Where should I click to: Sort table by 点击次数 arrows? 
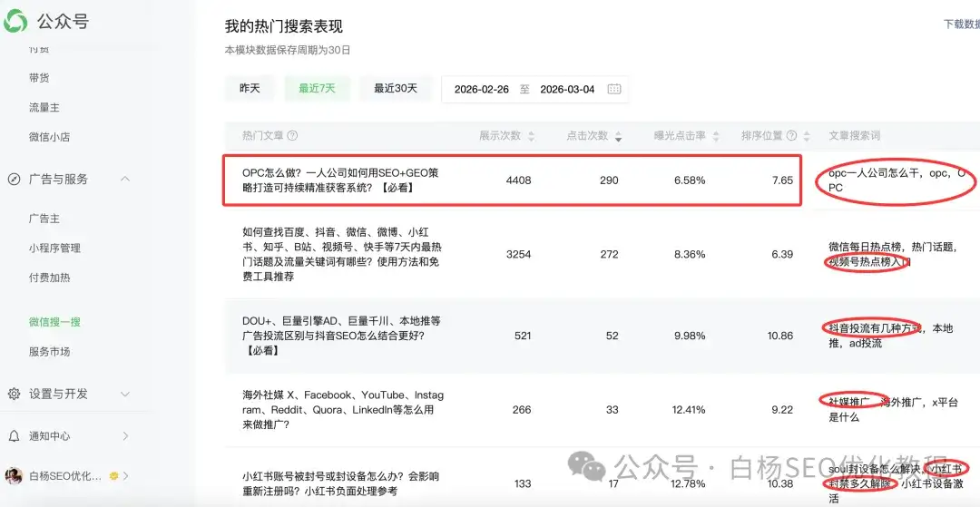(x=618, y=136)
